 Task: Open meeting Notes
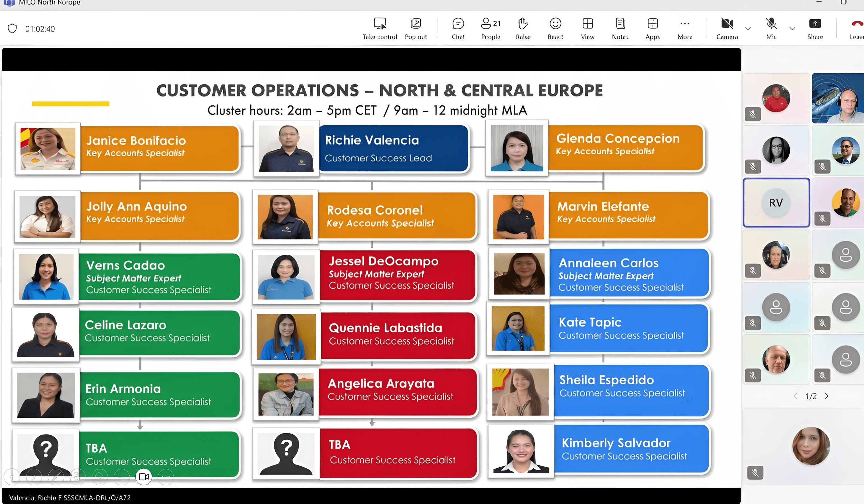click(x=620, y=29)
